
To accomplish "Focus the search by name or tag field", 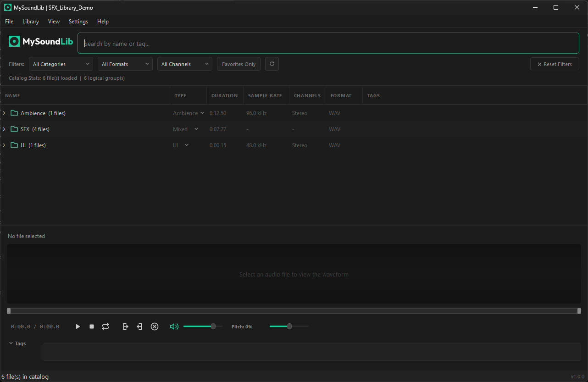I will tap(328, 44).
